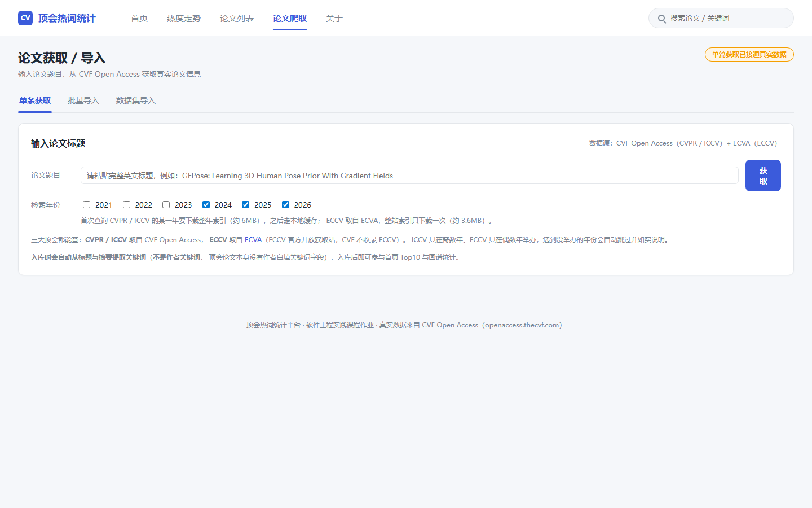Click the 单篇获取已接通真实数据 badge
The image size is (812, 508).
[x=749, y=55]
